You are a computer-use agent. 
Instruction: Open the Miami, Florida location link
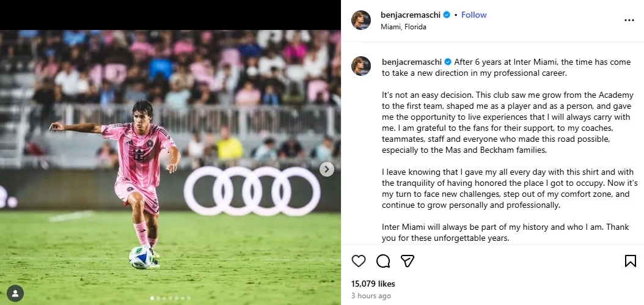pos(403,27)
